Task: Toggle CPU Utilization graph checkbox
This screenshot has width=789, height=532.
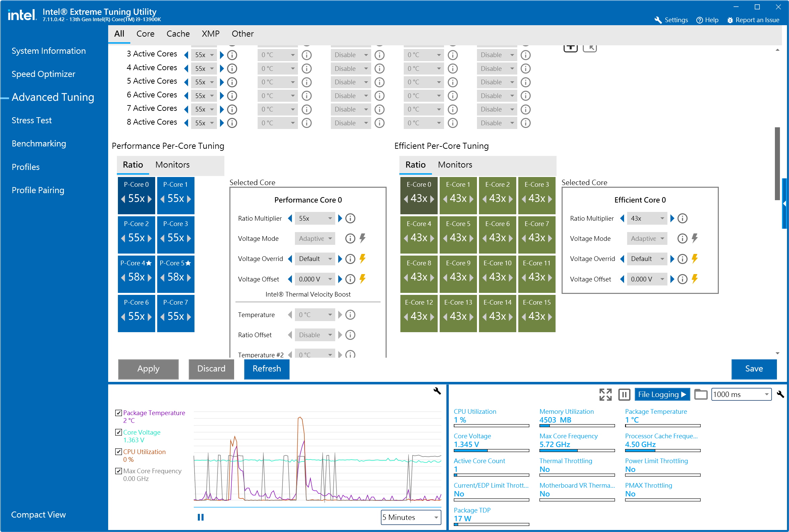Action: [118, 452]
